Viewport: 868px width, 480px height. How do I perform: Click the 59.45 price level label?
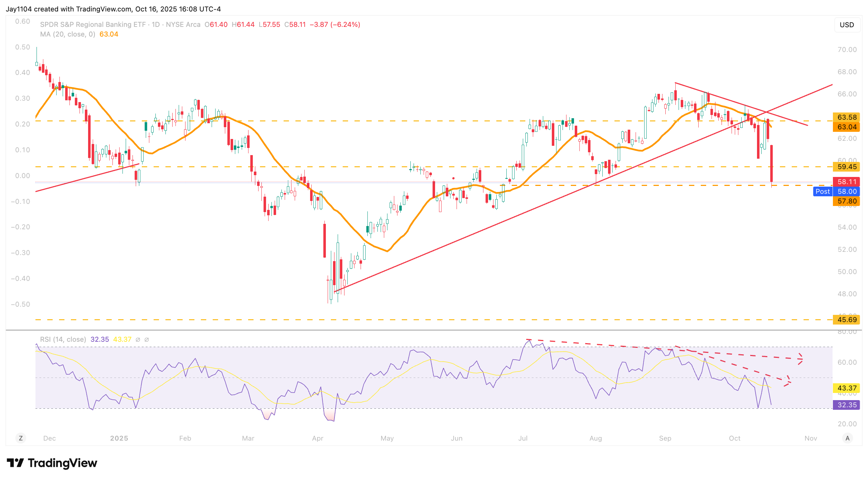coord(847,167)
